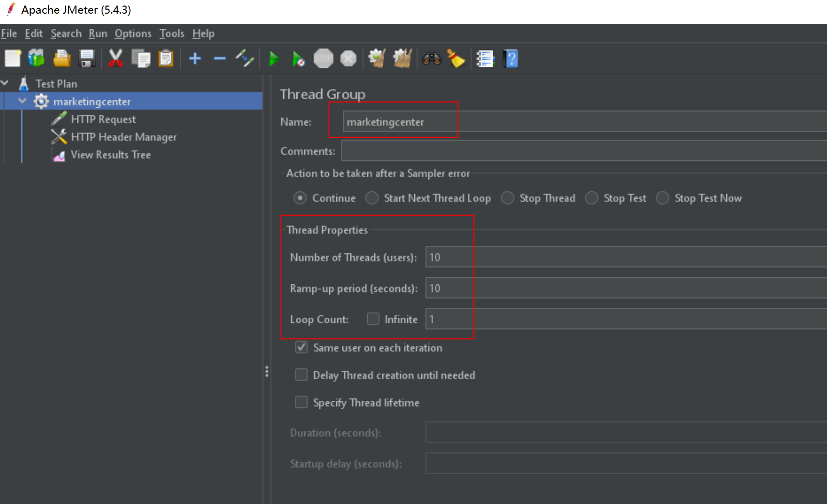Click the Copy icon in toolbar

click(x=141, y=59)
